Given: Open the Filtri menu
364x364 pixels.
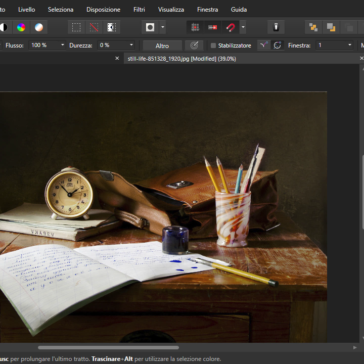Looking at the screenshot, I should (139, 9).
